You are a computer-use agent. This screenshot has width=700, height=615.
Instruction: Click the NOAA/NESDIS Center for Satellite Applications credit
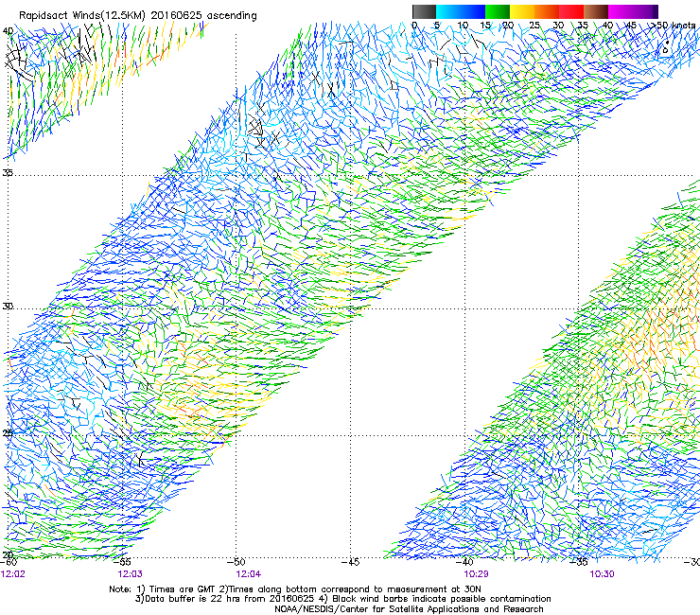click(x=409, y=609)
